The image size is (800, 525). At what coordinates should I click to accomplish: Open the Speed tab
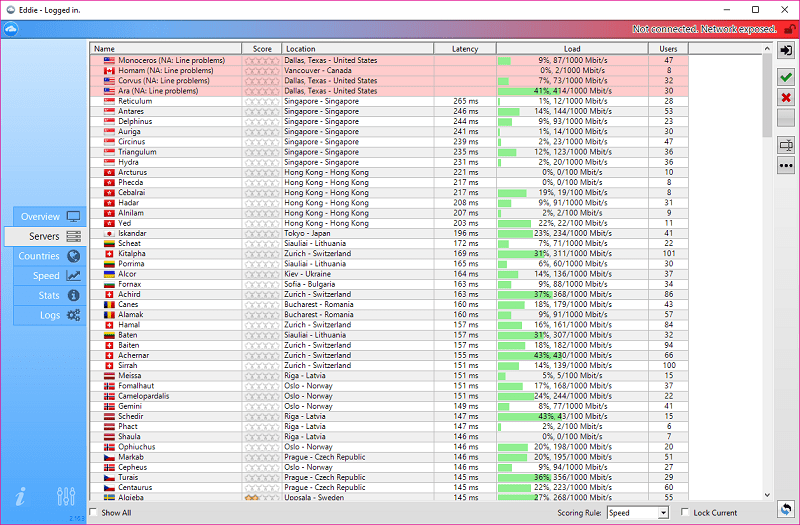tap(49, 276)
